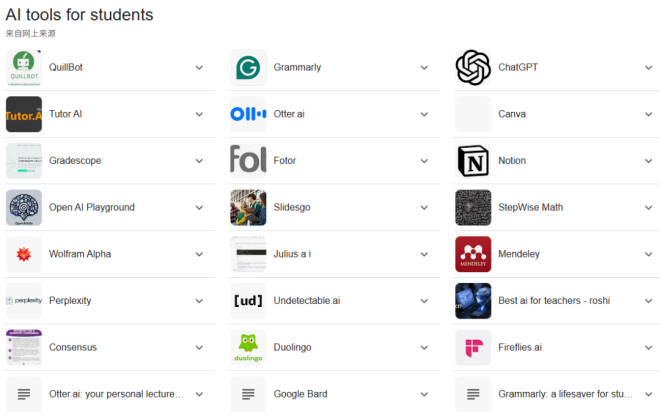Expand the Slidesgo entry chevron

coord(424,208)
